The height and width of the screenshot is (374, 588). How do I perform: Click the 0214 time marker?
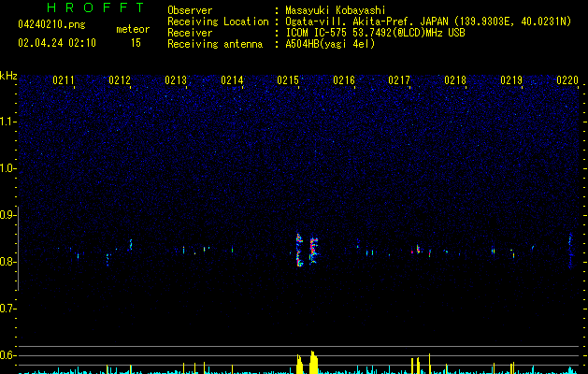[232, 80]
